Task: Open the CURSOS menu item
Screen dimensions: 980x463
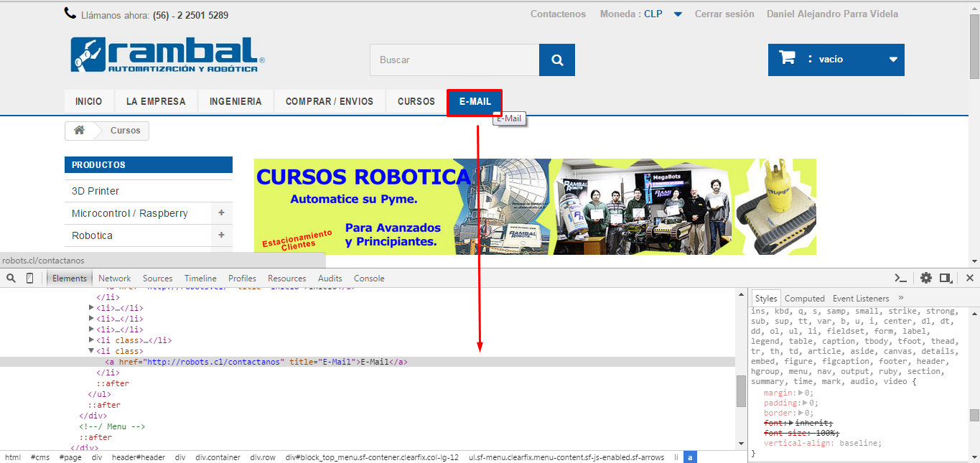Action: 416,101
